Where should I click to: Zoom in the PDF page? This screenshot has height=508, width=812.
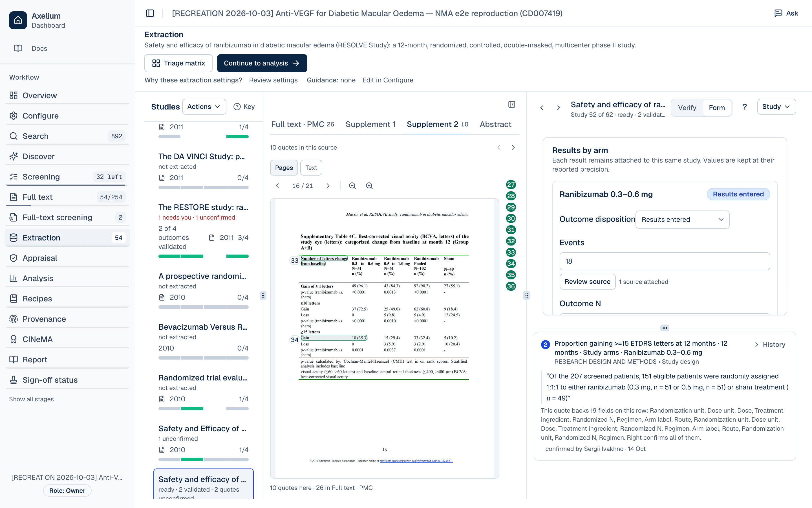[369, 186]
